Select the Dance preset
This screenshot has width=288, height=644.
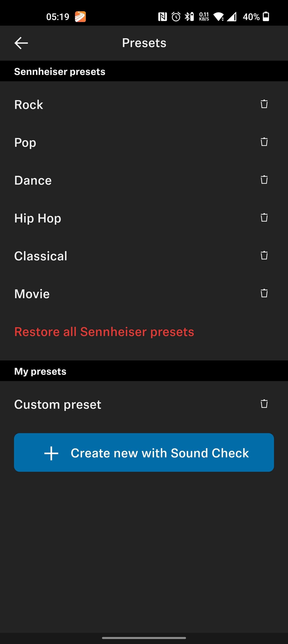coord(33,180)
